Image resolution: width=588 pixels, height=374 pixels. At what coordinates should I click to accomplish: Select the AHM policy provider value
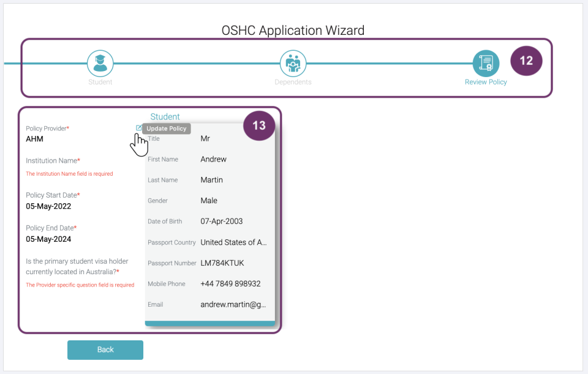(34, 139)
